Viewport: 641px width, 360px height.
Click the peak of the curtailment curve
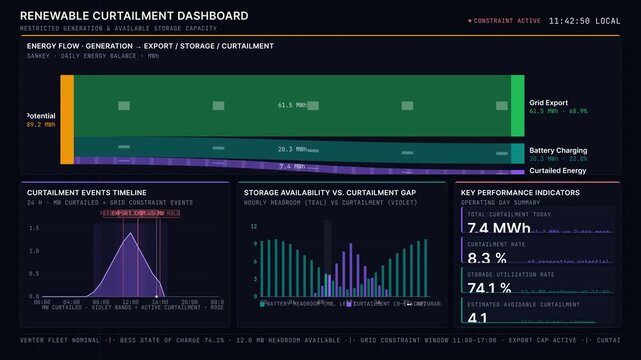coord(130,233)
